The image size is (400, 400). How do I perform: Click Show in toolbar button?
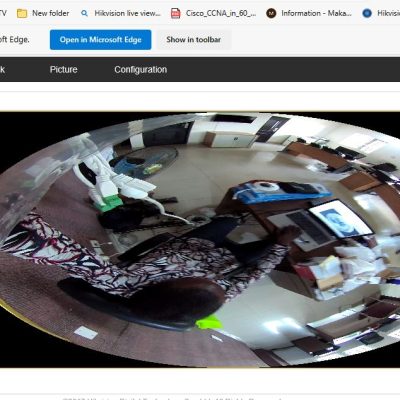pos(194,40)
